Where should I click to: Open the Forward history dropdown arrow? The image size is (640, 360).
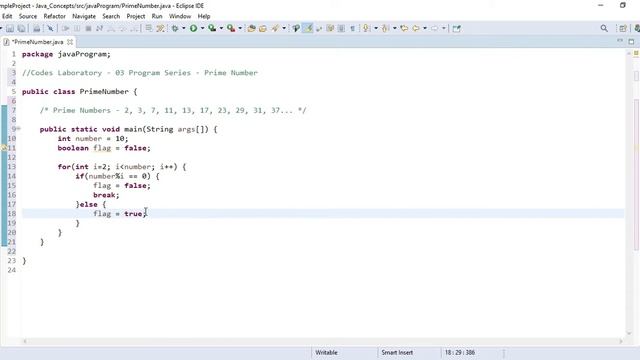point(443,28)
